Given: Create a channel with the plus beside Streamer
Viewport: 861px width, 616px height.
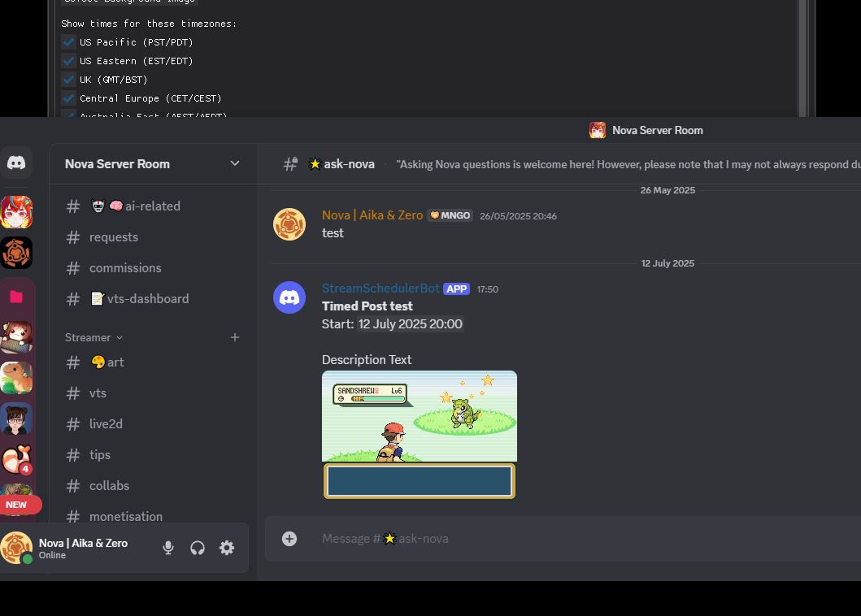Looking at the screenshot, I should point(235,337).
